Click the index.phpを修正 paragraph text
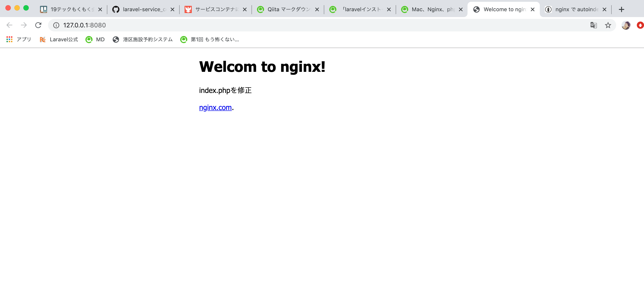Screen dimensions: 644x308 [225, 90]
